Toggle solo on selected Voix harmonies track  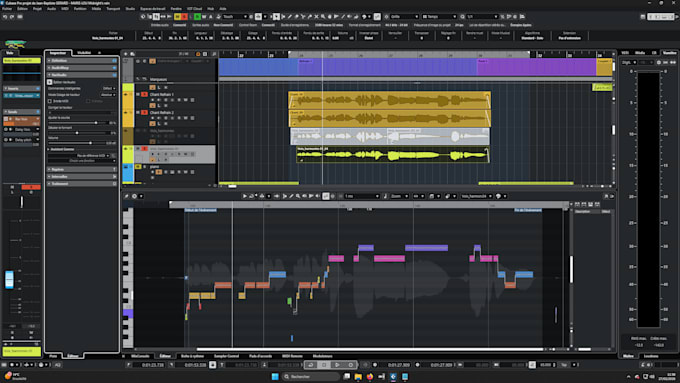(x=144, y=148)
